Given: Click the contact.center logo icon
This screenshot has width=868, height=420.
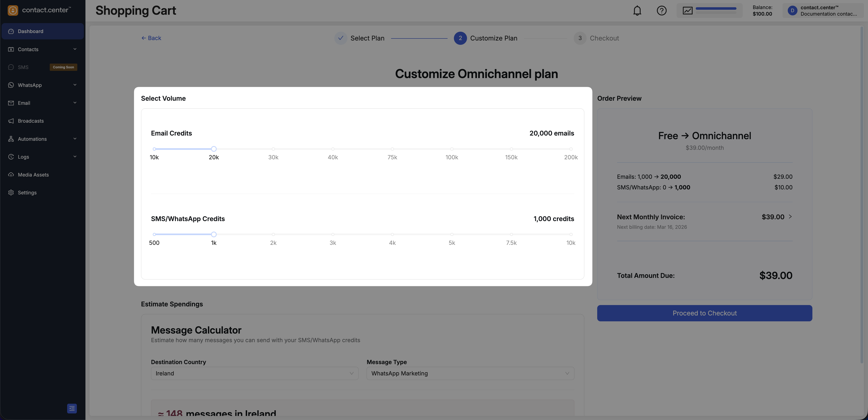Looking at the screenshot, I should coord(13,10).
